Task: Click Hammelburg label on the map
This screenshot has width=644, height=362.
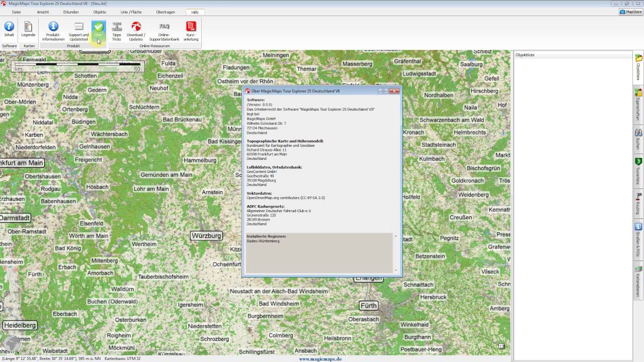Action: [x=200, y=160]
